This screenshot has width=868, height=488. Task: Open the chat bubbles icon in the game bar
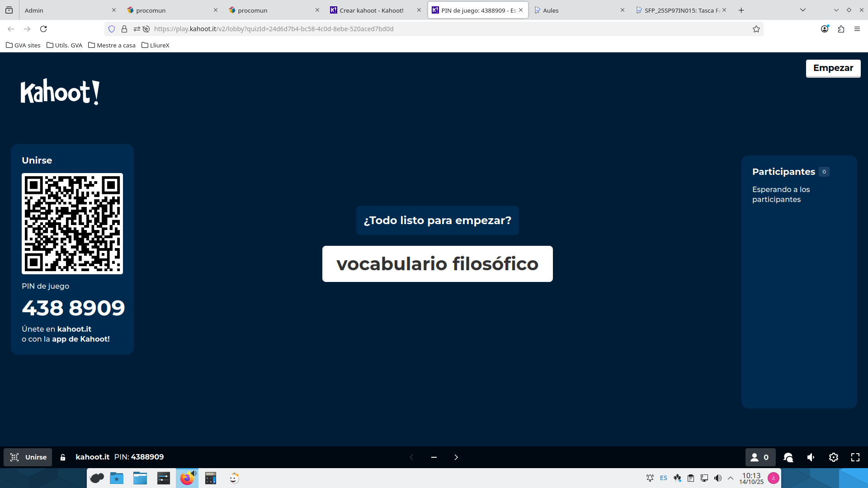[x=788, y=457]
